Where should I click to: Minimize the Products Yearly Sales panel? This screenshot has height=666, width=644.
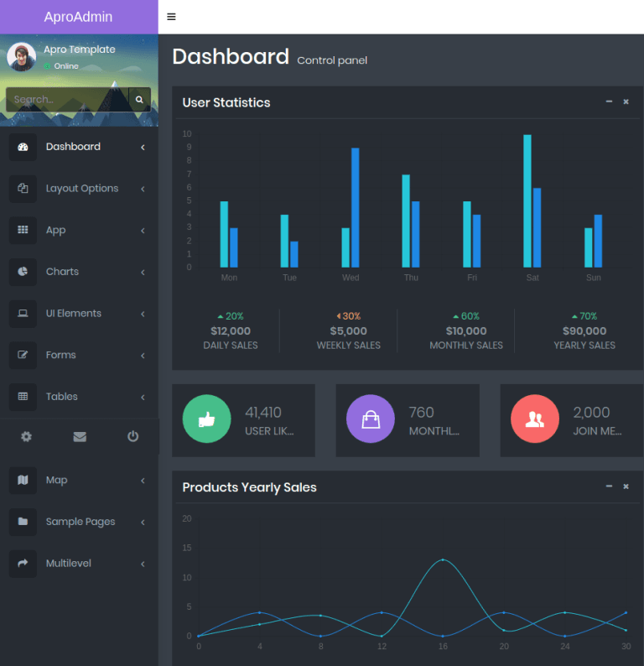coord(609,486)
